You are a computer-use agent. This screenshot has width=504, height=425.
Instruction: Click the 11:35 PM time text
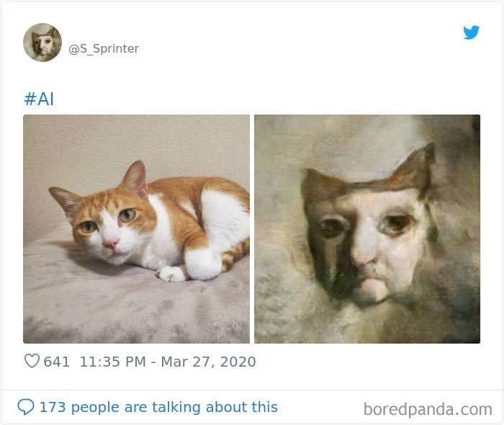[112, 362]
